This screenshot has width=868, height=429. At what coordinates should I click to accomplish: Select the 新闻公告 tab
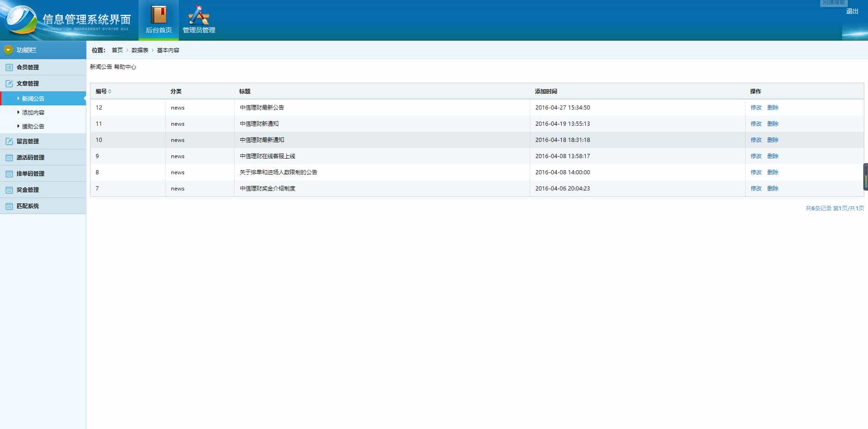click(101, 67)
